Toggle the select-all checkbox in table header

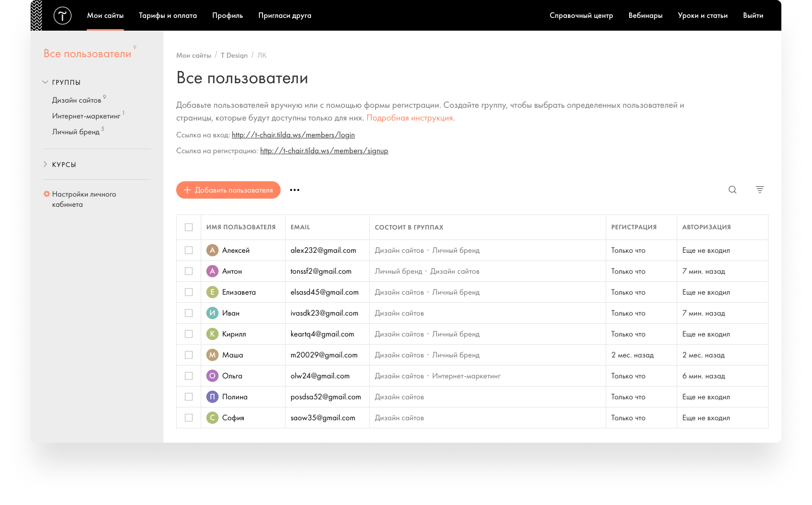[x=189, y=227]
